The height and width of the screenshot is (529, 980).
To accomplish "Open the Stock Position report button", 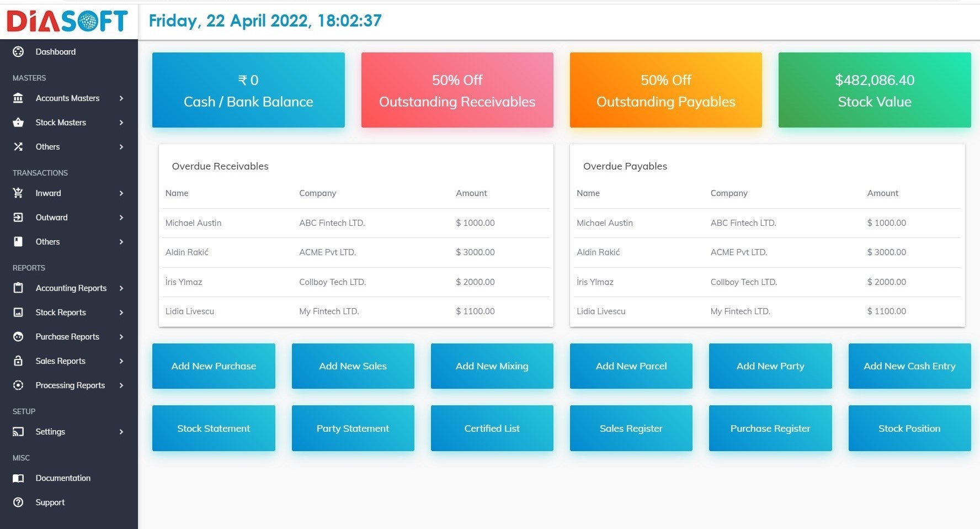I will click(909, 429).
